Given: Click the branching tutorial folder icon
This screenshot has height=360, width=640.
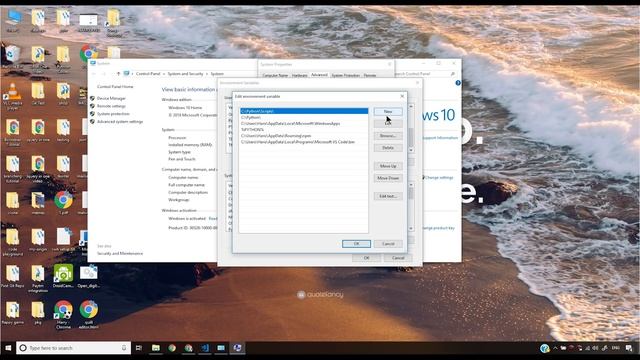Looking at the screenshot, I should [x=13, y=169].
